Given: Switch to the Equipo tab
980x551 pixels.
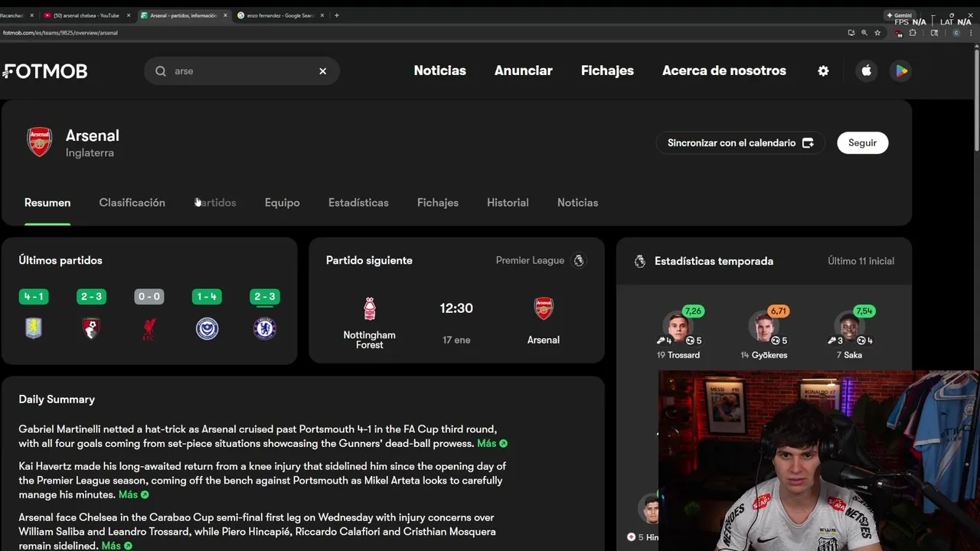Looking at the screenshot, I should [x=282, y=203].
